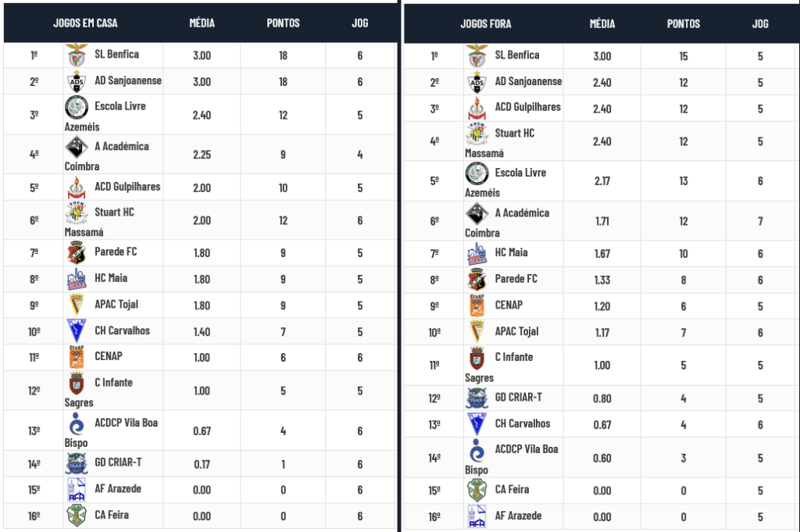Open A Académica Coimbra link in Jogos em Casa
Image resolution: width=800 pixels, height=532 pixels.
click(x=121, y=146)
